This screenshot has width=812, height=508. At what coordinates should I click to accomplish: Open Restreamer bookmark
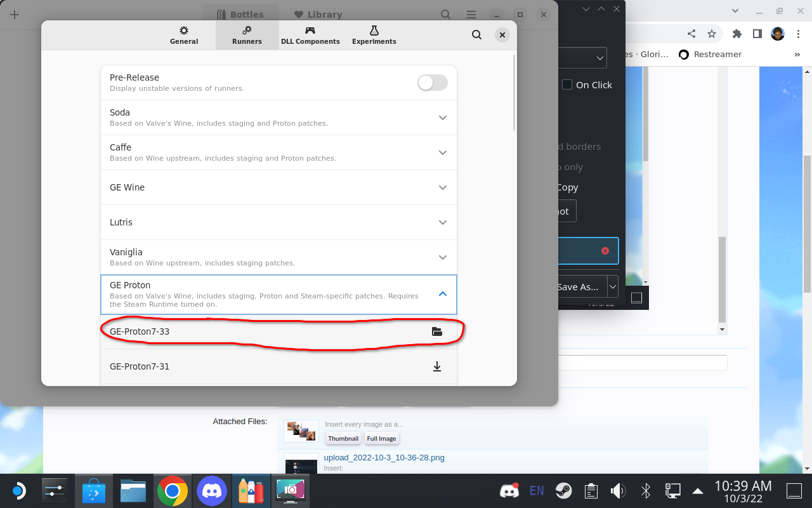(710, 55)
